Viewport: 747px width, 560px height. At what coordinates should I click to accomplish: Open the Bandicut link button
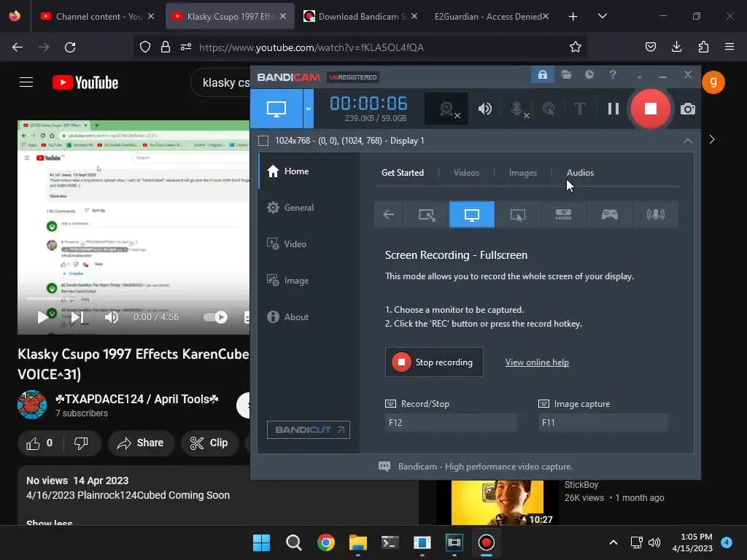[x=309, y=429]
